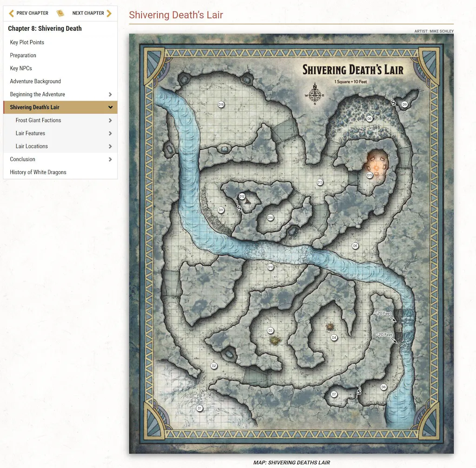Screen dimensions: 476x468
Task: Click the D5 location marker
Action: click(x=355, y=246)
